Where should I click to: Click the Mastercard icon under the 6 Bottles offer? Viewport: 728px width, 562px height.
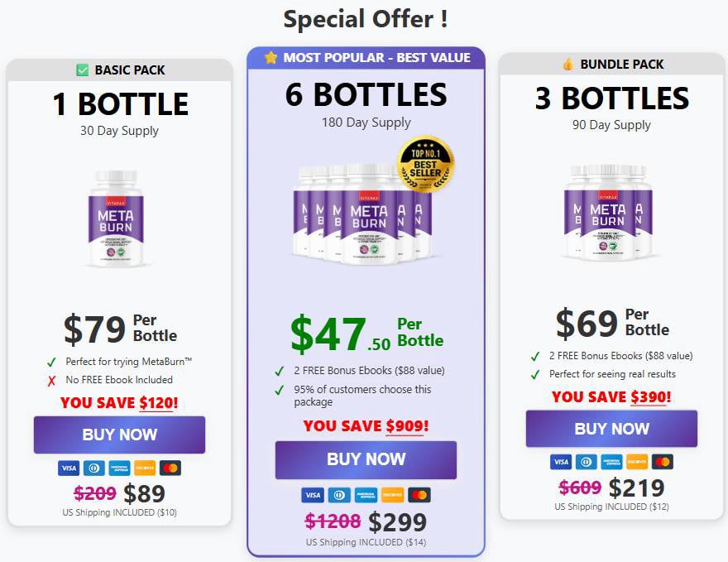point(419,495)
